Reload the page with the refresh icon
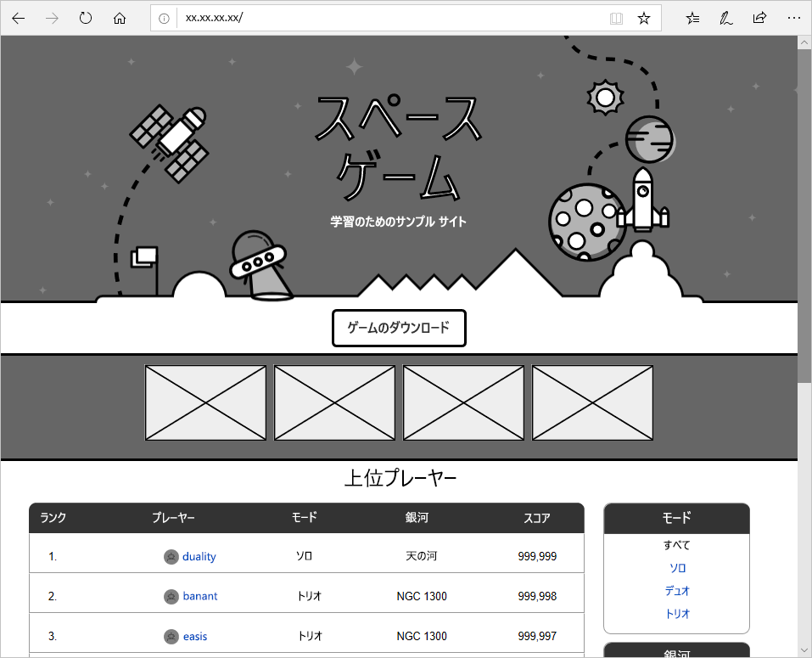The width and height of the screenshot is (812, 658). 86,19
